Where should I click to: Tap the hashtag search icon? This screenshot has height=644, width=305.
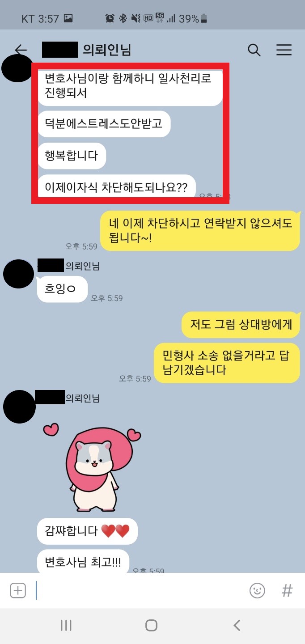point(287,590)
